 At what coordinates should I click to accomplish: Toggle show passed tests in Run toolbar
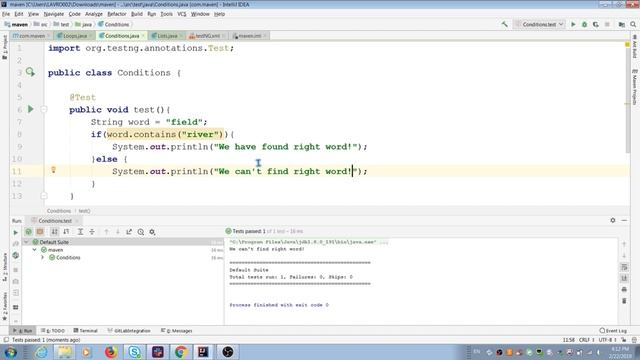point(29,232)
